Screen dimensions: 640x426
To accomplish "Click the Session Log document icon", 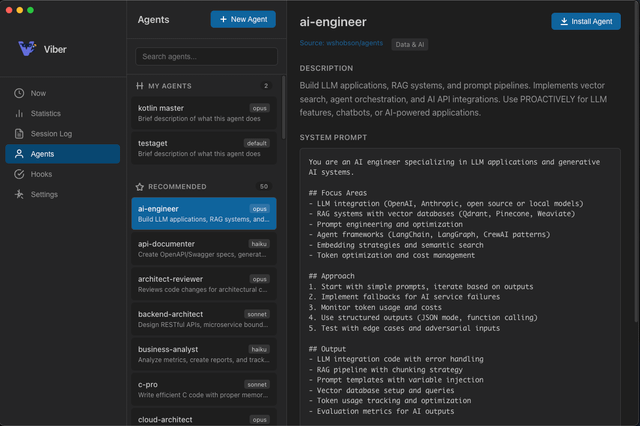I will coord(19,133).
